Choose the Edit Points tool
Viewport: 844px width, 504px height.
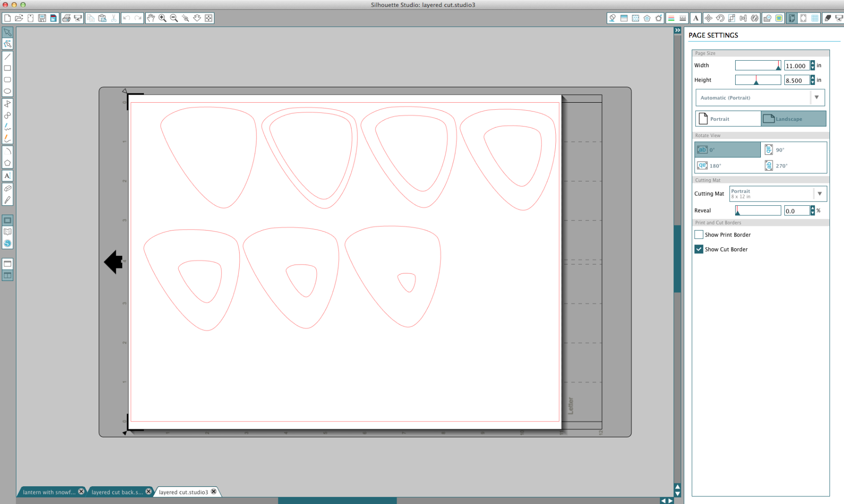pos(7,44)
